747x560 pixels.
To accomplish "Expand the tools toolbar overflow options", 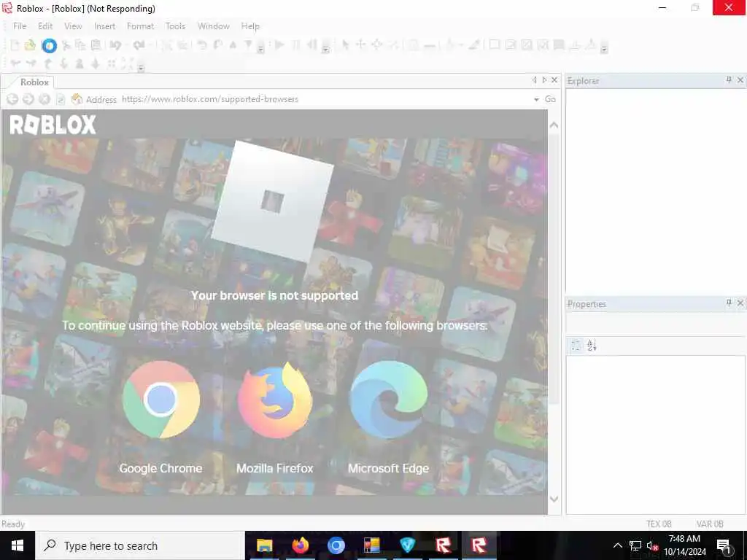I will pyautogui.click(x=604, y=48).
